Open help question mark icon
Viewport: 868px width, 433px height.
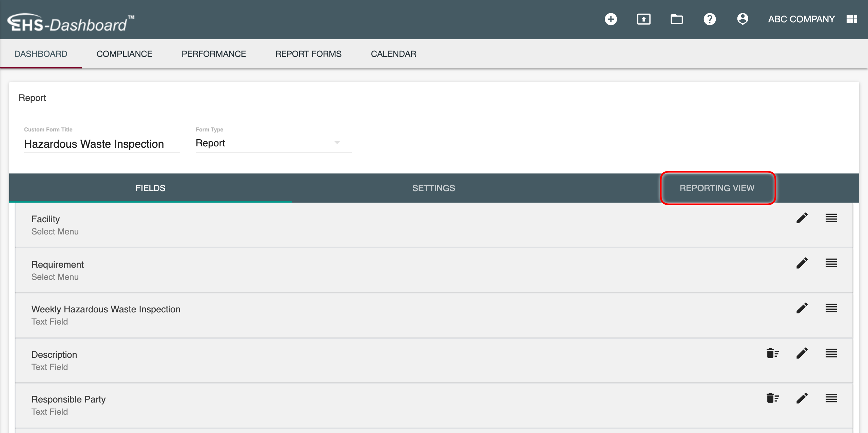coord(709,19)
